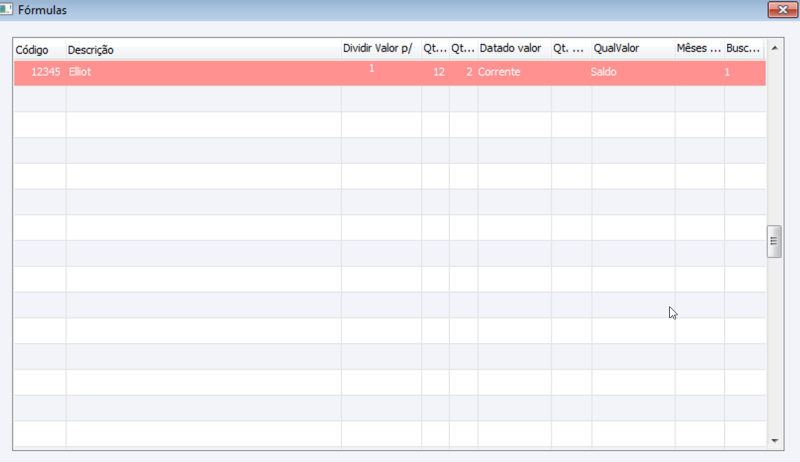Click the Dividir Valor p/ column header
Screen dimensions: 800x462
pos(381,48)
